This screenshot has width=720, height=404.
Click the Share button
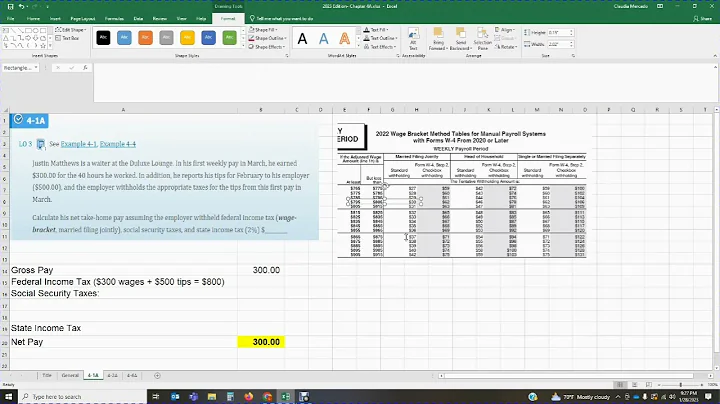tap(703, 19)
